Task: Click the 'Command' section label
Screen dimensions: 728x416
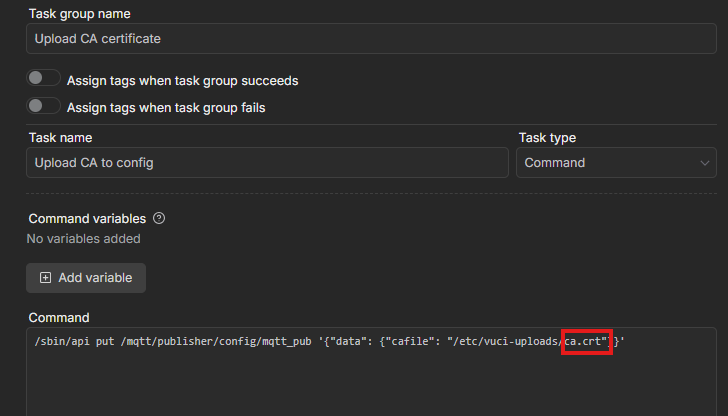Action: tap(58, 317)
